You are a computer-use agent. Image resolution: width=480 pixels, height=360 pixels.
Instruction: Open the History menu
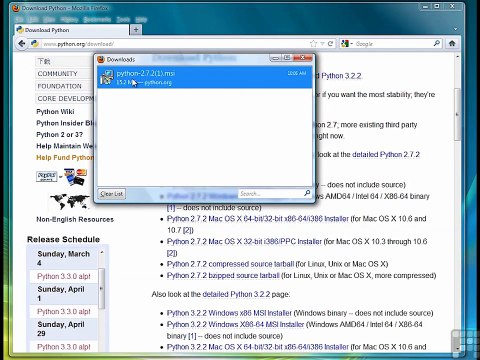[x=69, y=20]
